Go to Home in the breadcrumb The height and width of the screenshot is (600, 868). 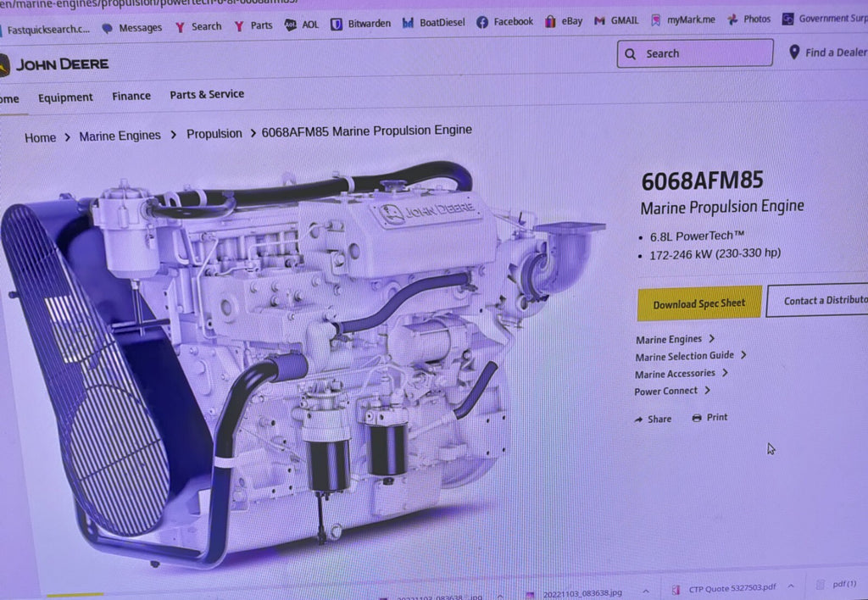pos(40,137)
